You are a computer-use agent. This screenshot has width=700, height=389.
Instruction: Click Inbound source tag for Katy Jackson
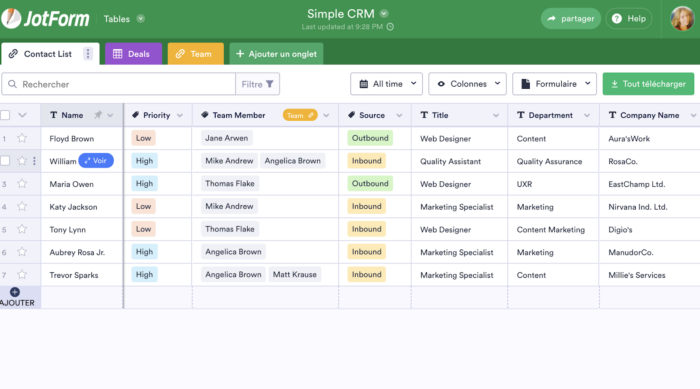(x=367, y=206)
